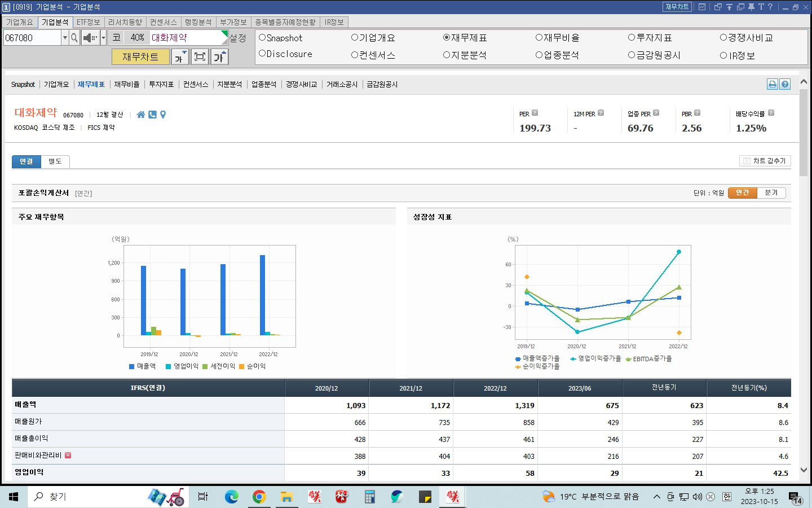Open the calculator app in taskbar
The width and height of the screenshot is (812, 508).
pos(370,497)
